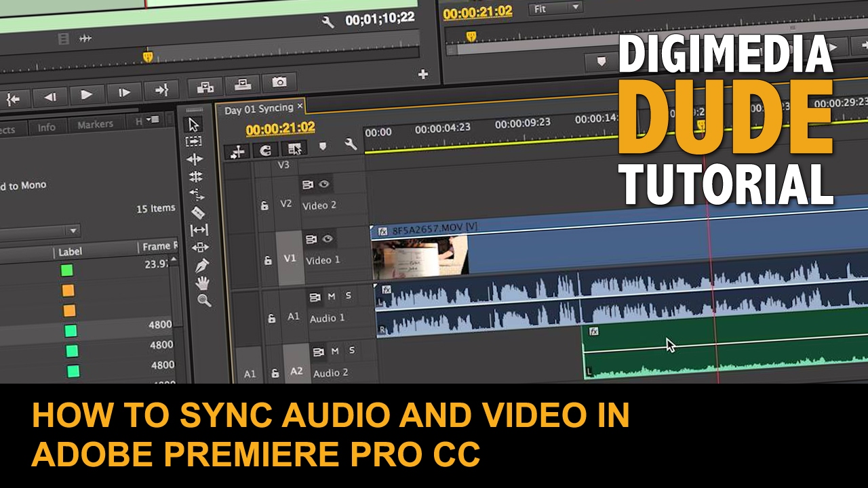The width and height of the screenshot is (868, 488).
Task: Choose the Pen tool
Action: 201,265
